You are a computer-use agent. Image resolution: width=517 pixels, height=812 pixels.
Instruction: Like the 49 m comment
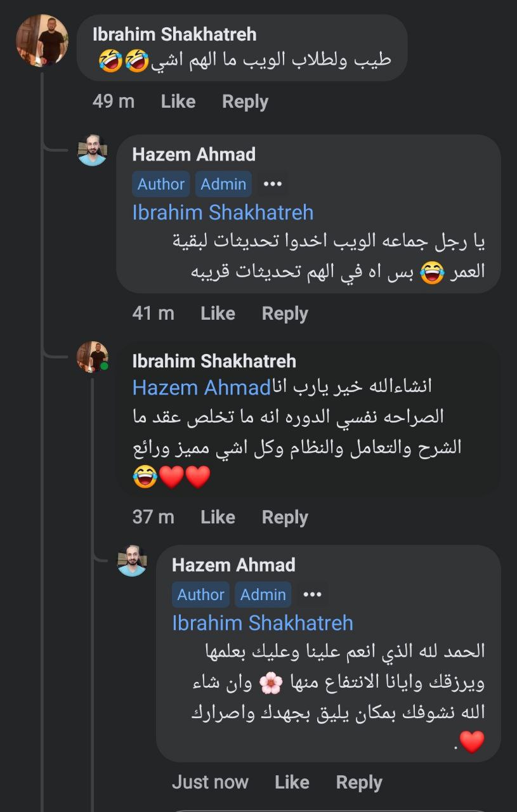coord(178,101)
